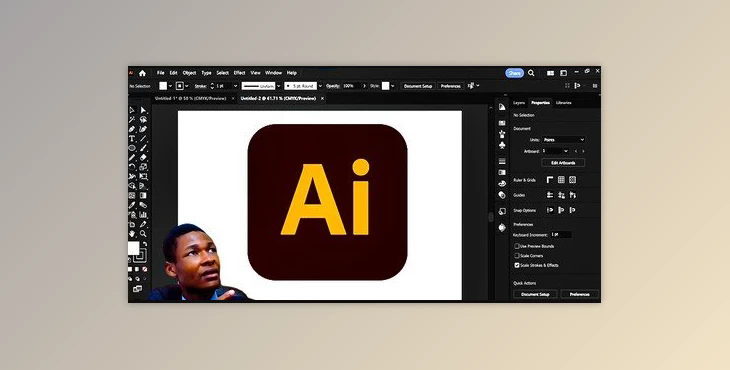The image size is (730, 370).
Task: Click the Style swatch in control bar
Action: 385,86
